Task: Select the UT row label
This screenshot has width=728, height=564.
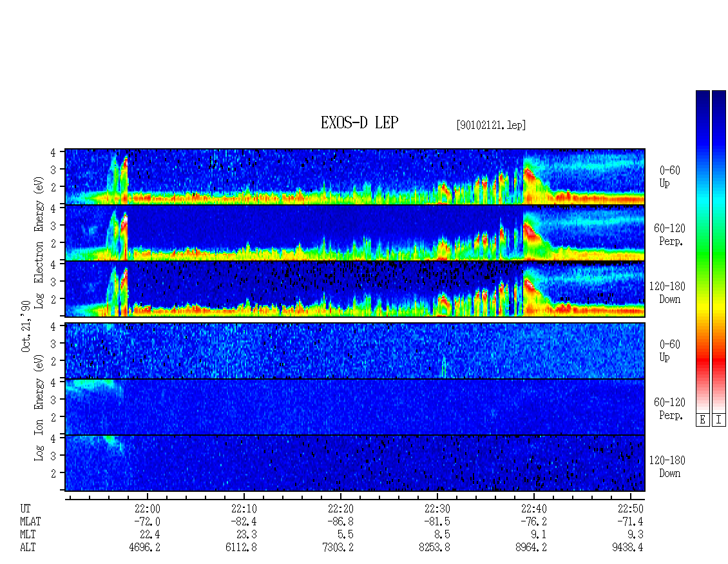Action: pos(25,509)
